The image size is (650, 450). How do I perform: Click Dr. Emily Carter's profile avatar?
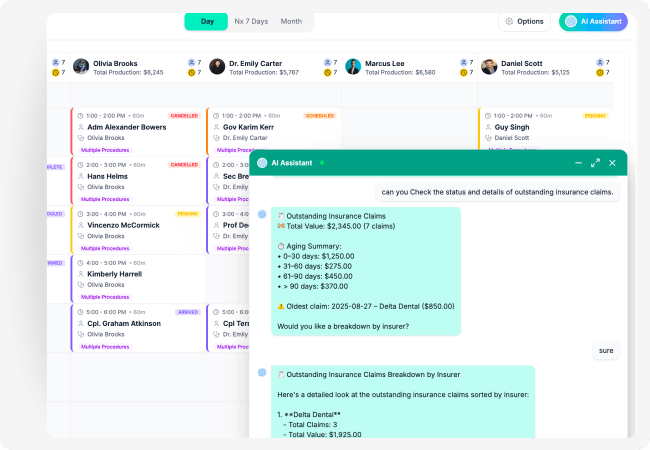(217, 66)
